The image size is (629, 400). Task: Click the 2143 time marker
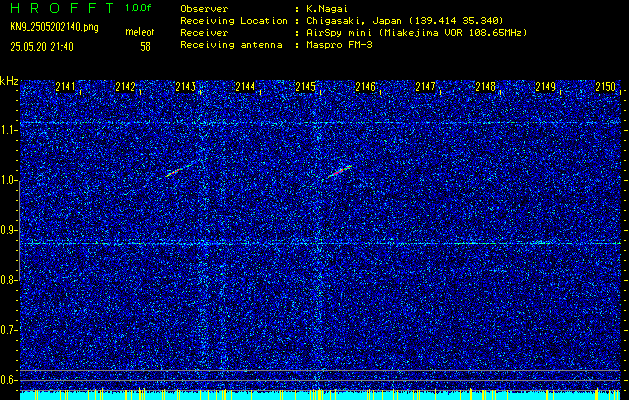(185, 87)
